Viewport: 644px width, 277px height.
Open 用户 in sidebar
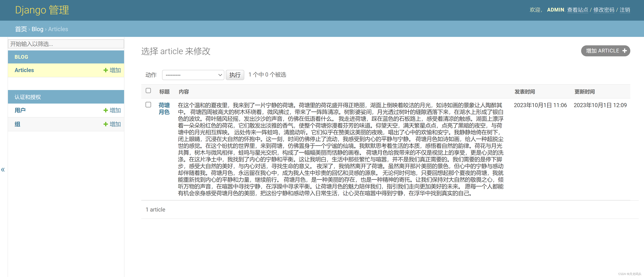pyautogui.click(x=20, y=110)
